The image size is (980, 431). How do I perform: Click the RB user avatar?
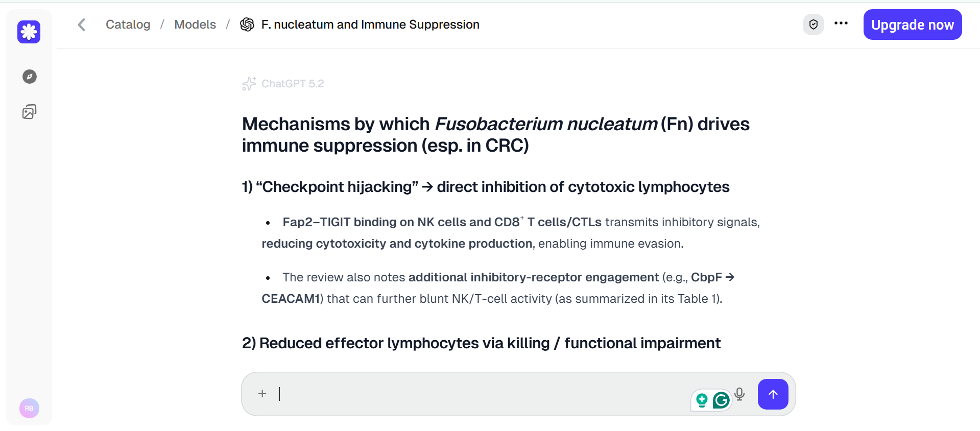point(29,408)
